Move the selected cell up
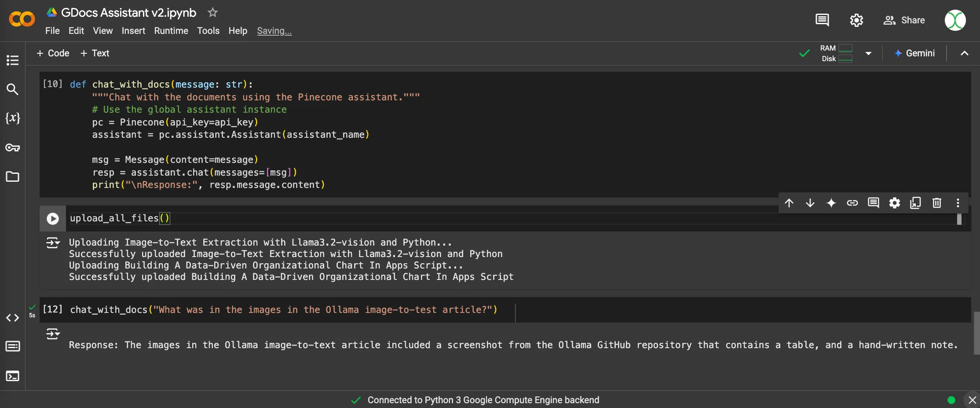Viewport: 980px width, 408px height. pos(789,203)
